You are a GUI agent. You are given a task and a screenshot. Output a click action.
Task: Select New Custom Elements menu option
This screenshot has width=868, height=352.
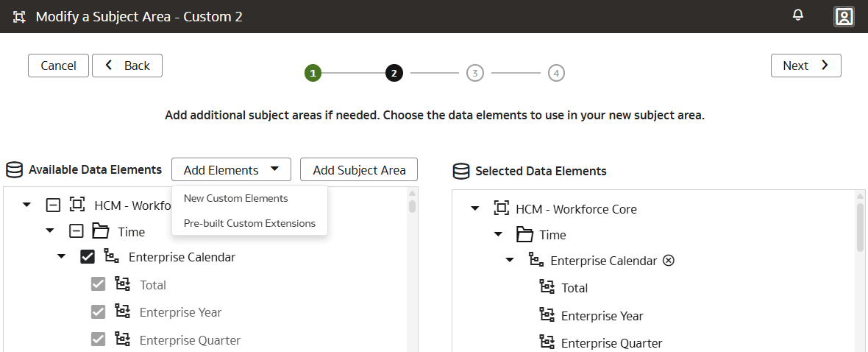tap(236, 198)
